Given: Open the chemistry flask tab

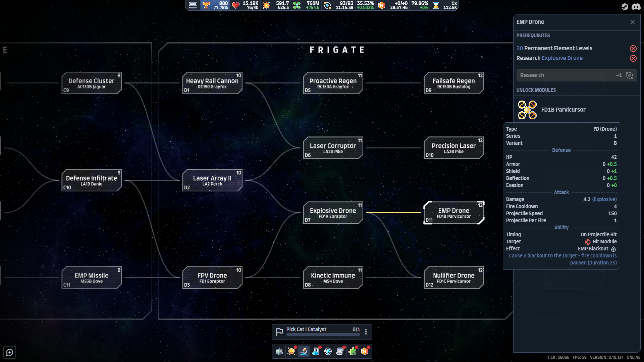Looking at the screenshot, I should (x=316, y=351).
